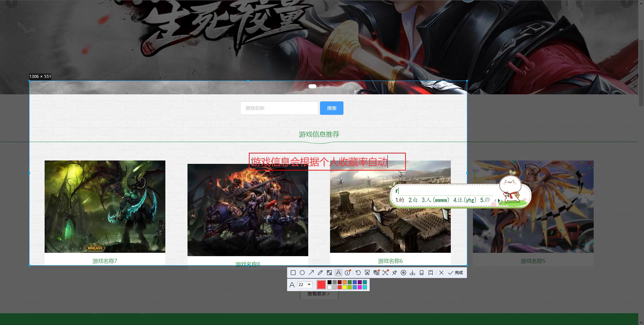Image resolution: width=644 pixels, height=325 pixels.
Task: Choose the white color swatch
Action: 329,287
